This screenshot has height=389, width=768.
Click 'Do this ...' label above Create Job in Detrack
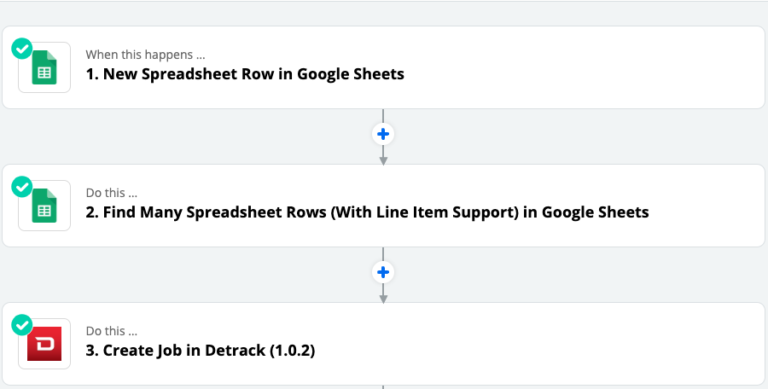coord(112,331)
